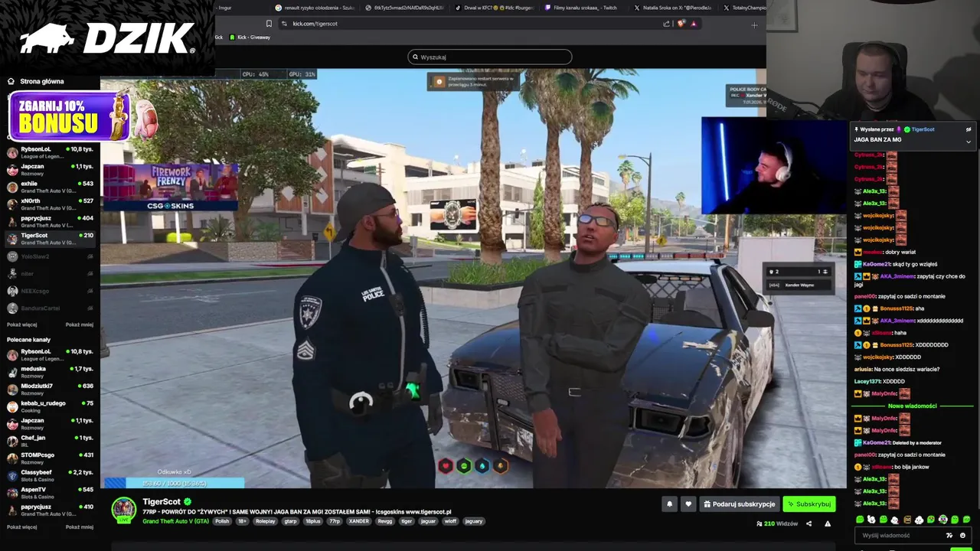Screen dimensions: 980x551
Task: Click the Firework Frenzy CSGOSkins banner
Action: pyautogui.click(x=170, y=187)
